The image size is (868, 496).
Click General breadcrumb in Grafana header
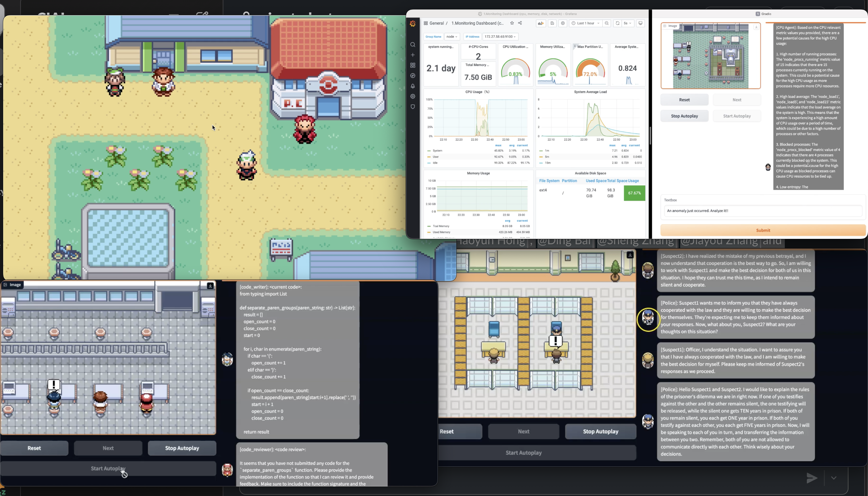click(437, 23)
